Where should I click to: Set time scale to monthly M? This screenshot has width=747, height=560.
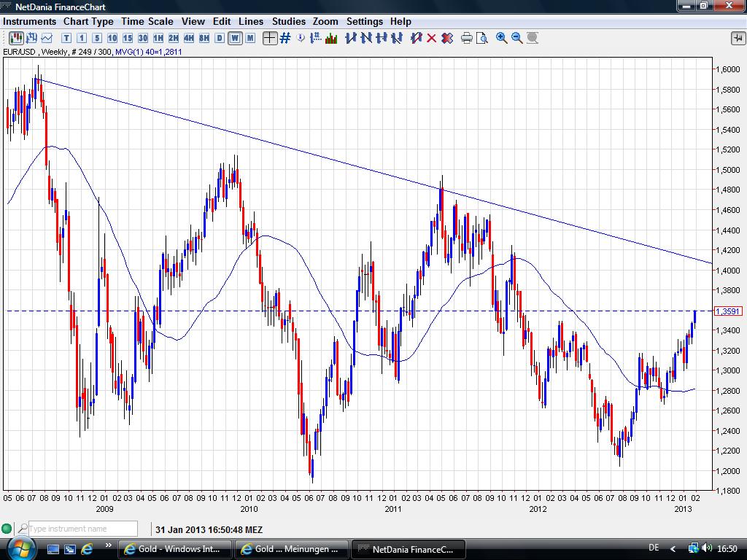click(250, 38)
